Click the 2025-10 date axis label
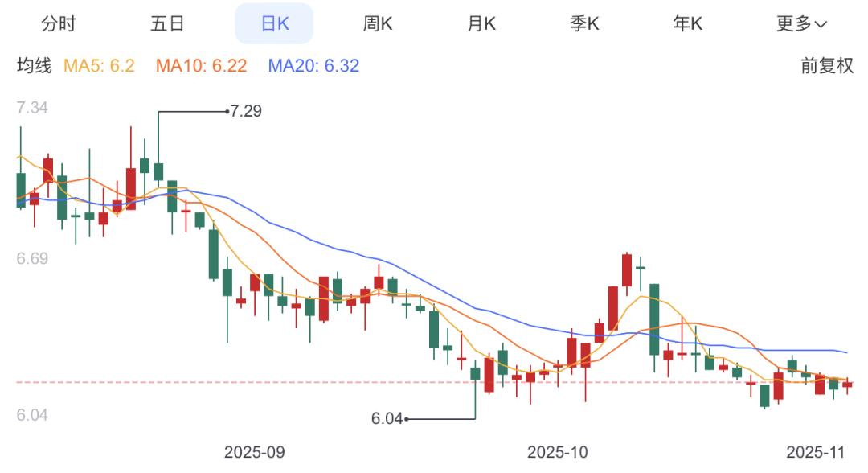 click(557, 452)
